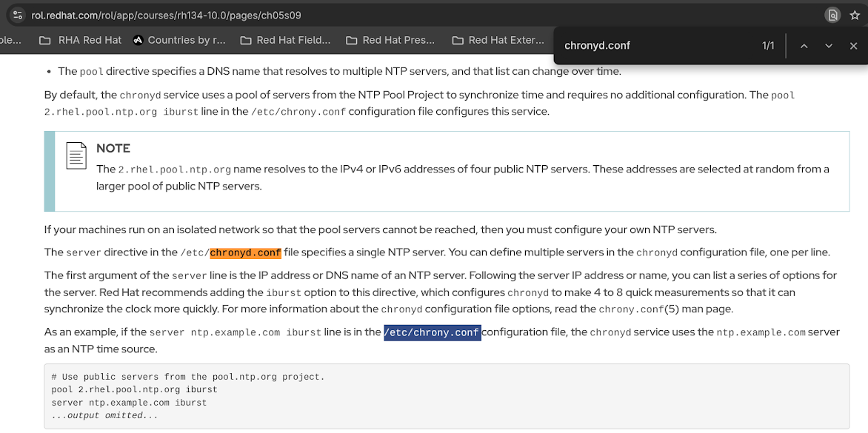Bookmark this page with the star icon
Viewport: 868px width, 433px height.
pyautogui.click(x=855, y=15)
